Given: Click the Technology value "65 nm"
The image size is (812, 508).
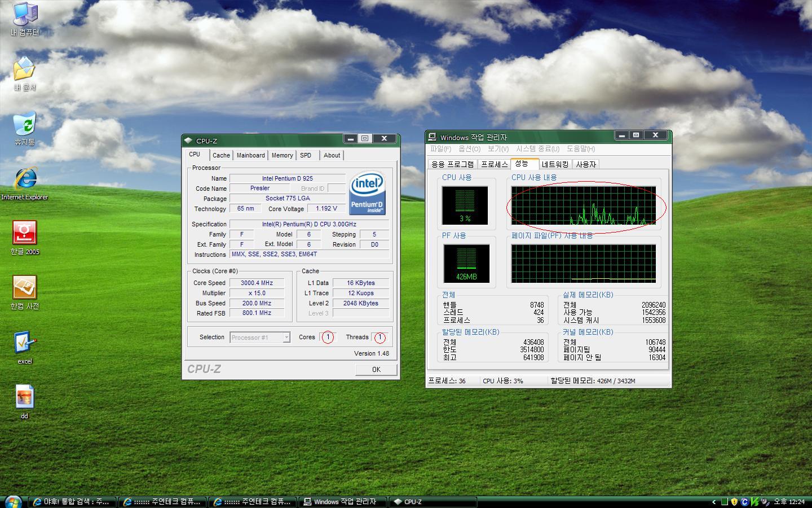Looking at the screenshot, I should [x=245, y=209].
